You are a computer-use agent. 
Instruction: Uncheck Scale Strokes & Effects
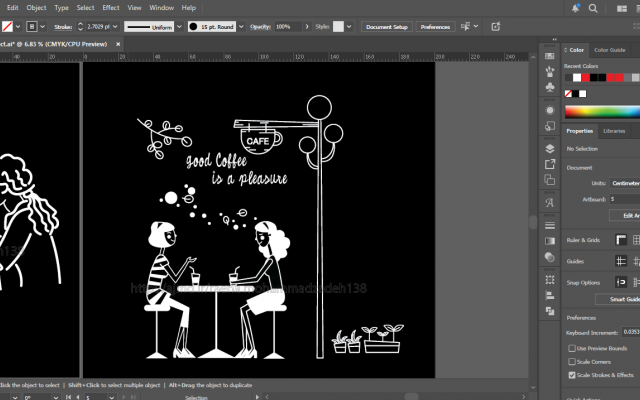pos(572,375)
